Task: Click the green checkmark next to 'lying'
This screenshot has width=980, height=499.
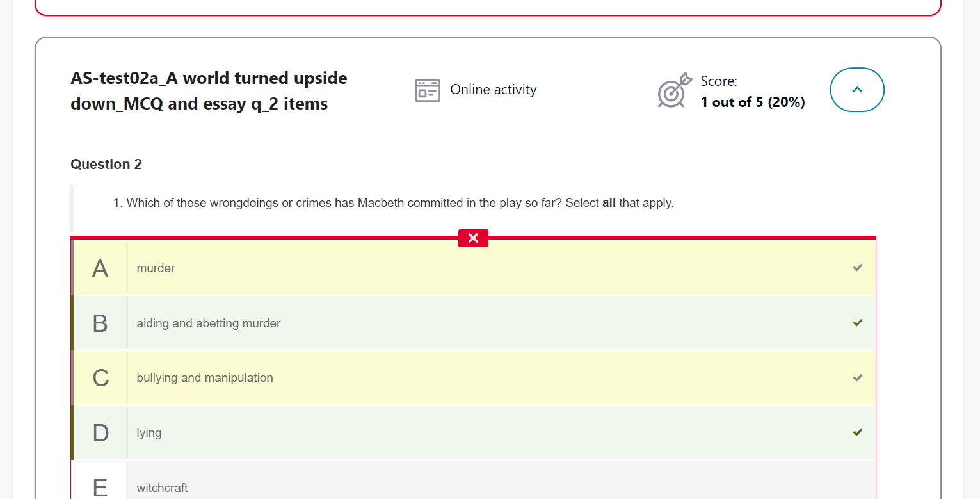Action: (857, 432)
